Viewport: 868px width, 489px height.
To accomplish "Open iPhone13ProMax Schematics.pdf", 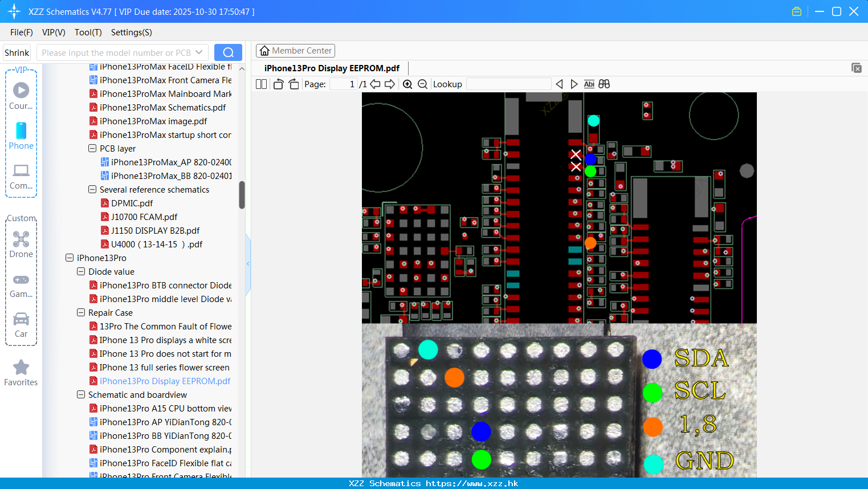I will (162, 107).
